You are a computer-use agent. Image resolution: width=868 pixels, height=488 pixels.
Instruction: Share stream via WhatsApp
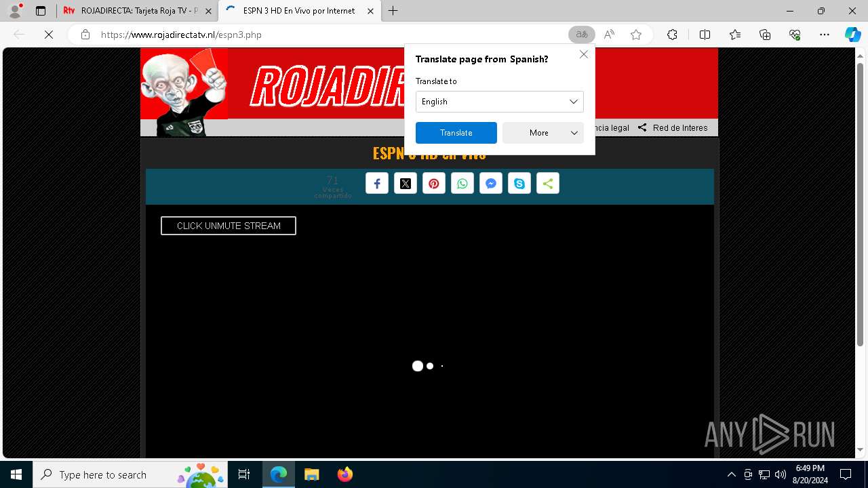462,184
